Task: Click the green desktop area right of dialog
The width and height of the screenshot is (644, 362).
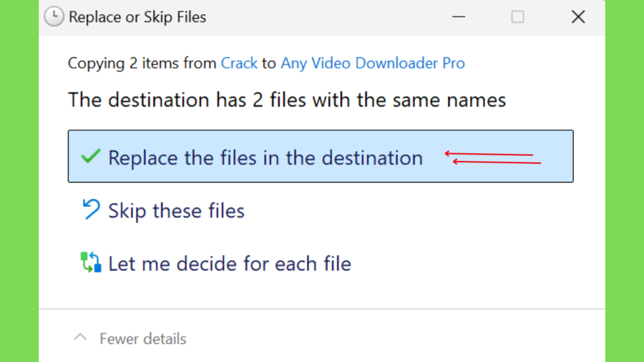Action: point(625,181)
